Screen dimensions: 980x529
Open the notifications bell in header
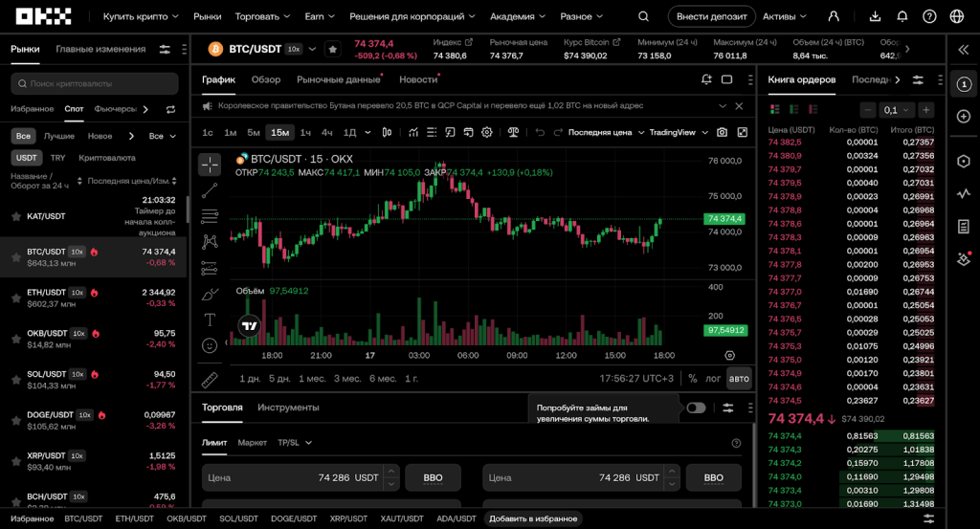pyautogui.click(x=902, y=16)
